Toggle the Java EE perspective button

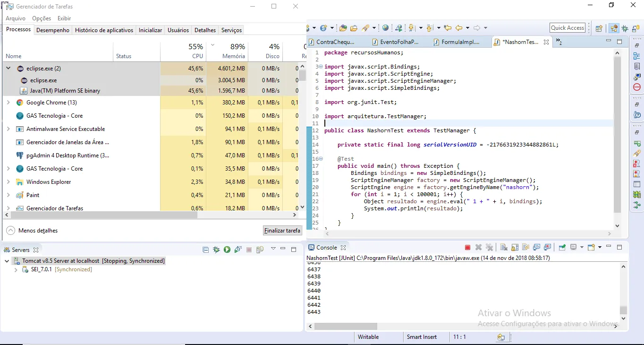pos(614,28)
